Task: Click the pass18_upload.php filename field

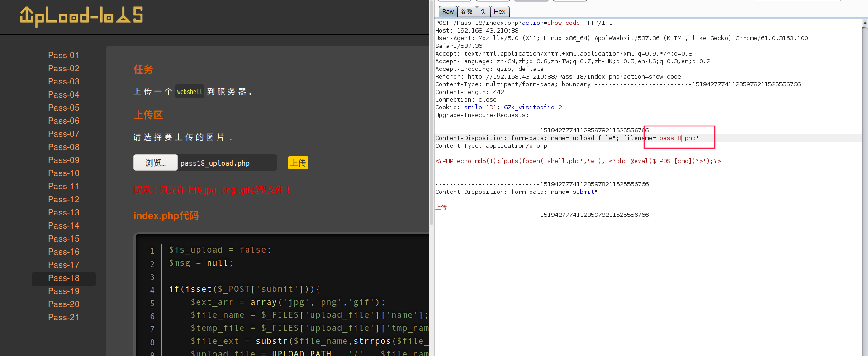Action: [x=228, y=163]
